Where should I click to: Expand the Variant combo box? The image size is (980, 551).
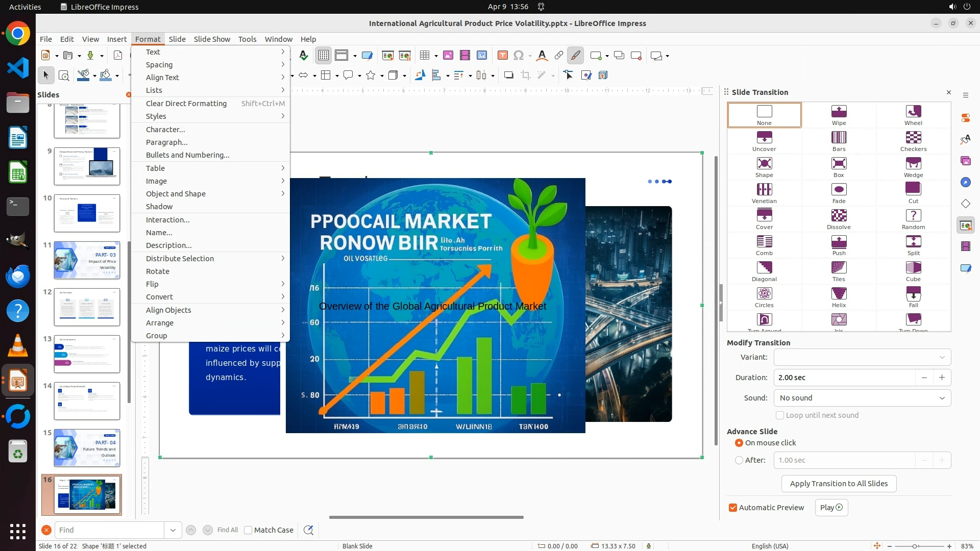[862, 357]
